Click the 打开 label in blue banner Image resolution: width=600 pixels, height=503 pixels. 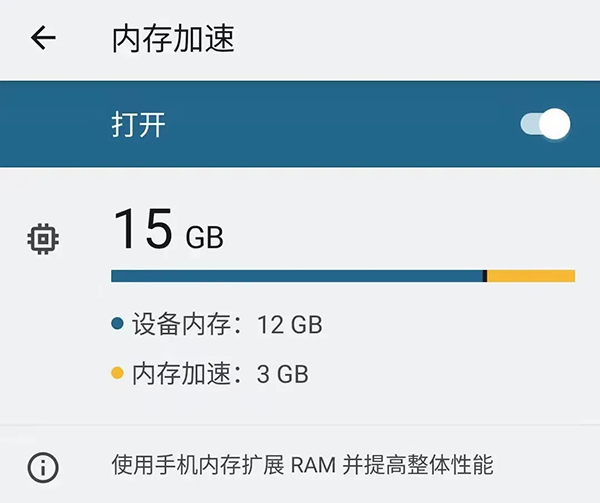coord(138,125)
